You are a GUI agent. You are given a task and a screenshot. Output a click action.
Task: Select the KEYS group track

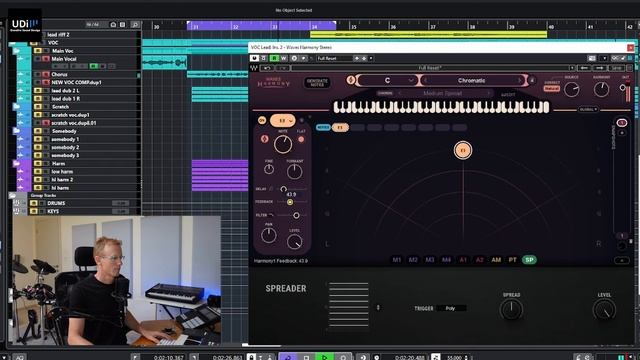point(53,211)
